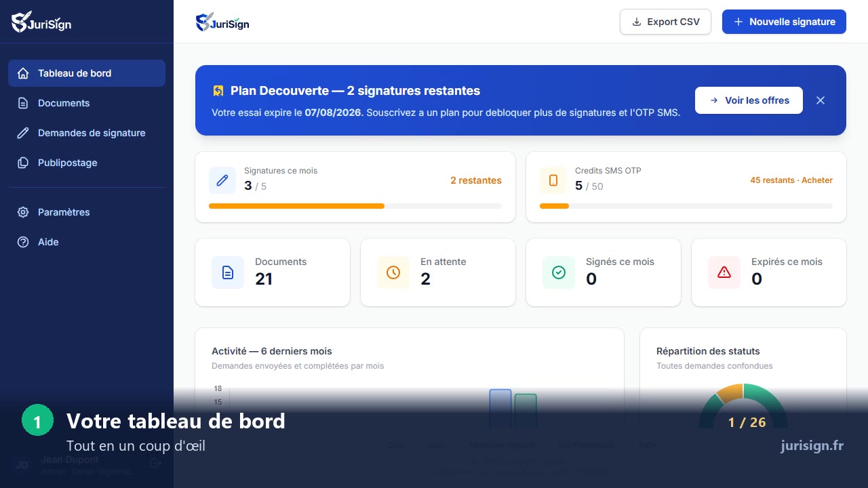Viewport: 868px width, 488px height.
Task: Click the '5 / 50' SMS credits count
Action: (x=589, y=186)
